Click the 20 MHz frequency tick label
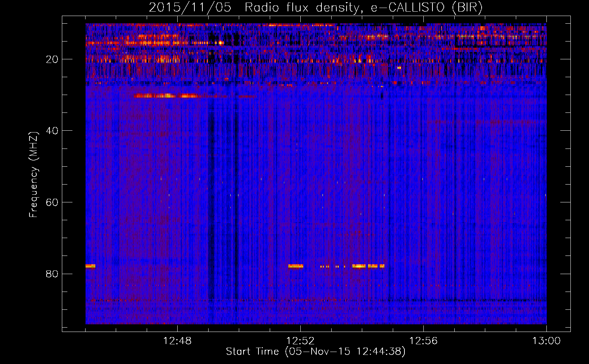 coord(52,59)
